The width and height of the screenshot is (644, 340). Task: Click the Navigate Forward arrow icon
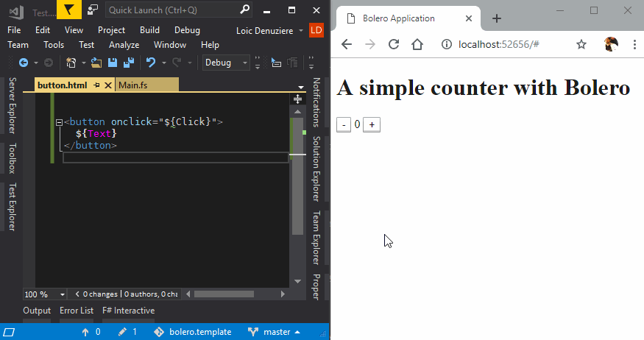coord(49,63)
